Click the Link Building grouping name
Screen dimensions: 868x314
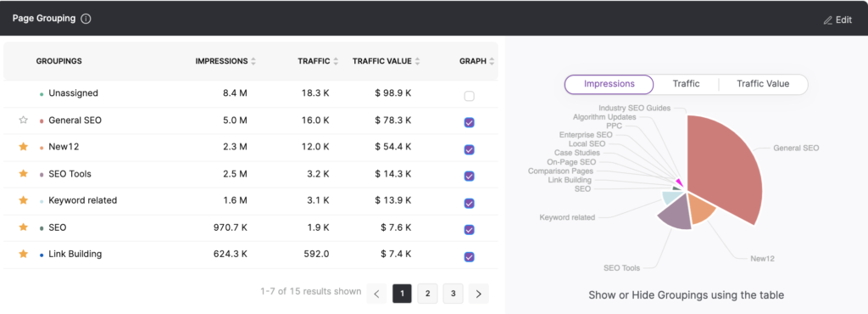click(x=75, y=254)
